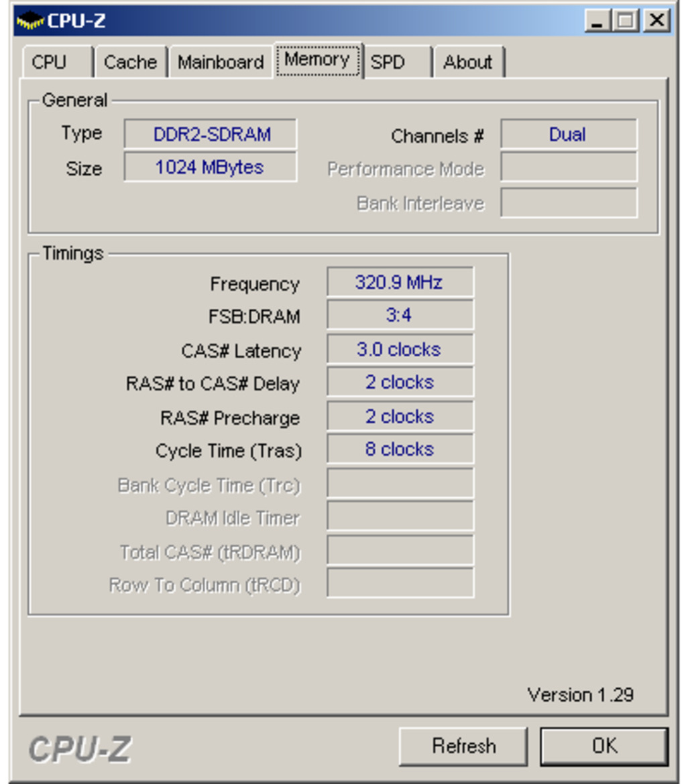This screenshot has height=784, width=688.
Task: Click the RAS# to CAS# Delay value field
Action: point(400,382)
